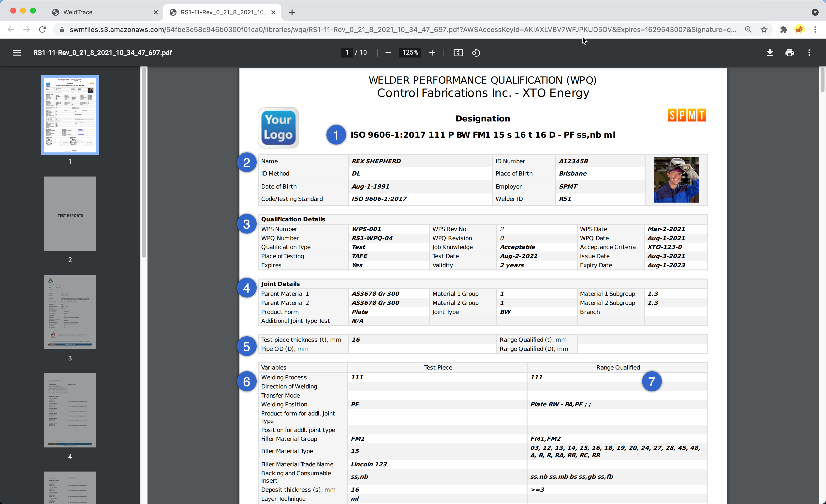This screenshot has height=504, width=826.
Task: Click the Validity value 2 years
Action: click(x=512, y=265)
